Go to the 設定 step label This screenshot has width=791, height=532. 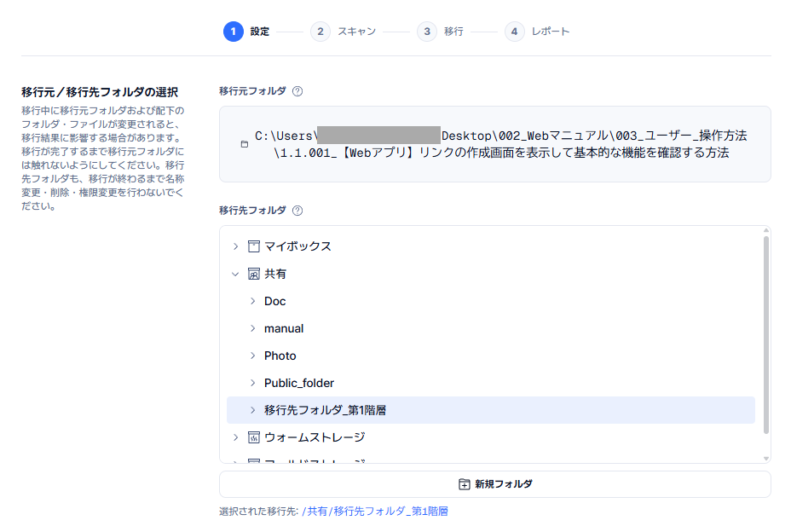pyautogui.click(x=260, y=32)
